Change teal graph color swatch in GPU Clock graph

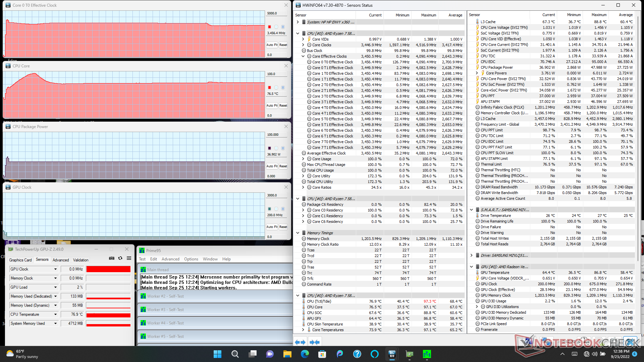click(269, 209)
